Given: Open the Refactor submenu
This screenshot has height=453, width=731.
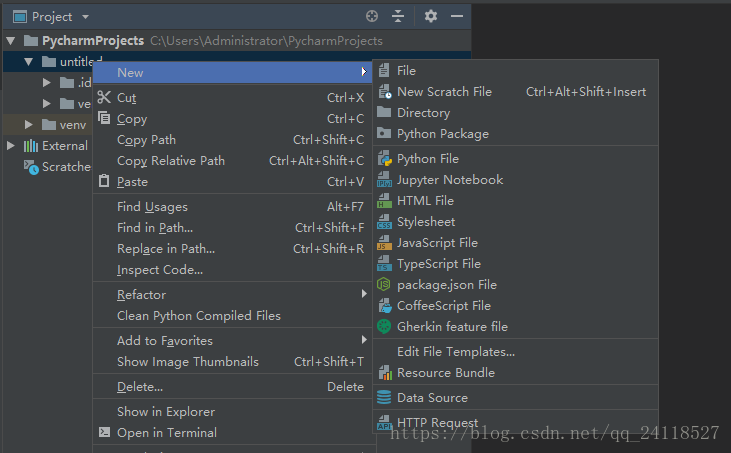Looking at the screenshot, I should [232, 295].
